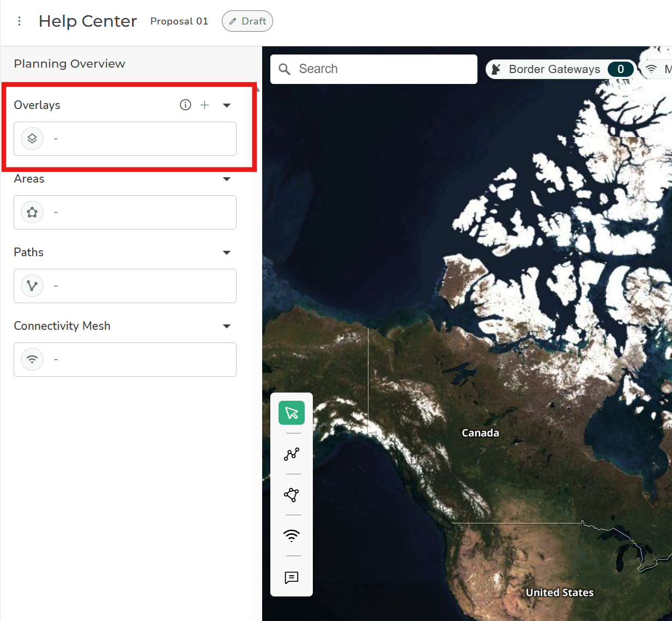Image resolution: width=672 pixels, height=621 pixels.
Task: Click the map Search field
Action: click(382, 69)
